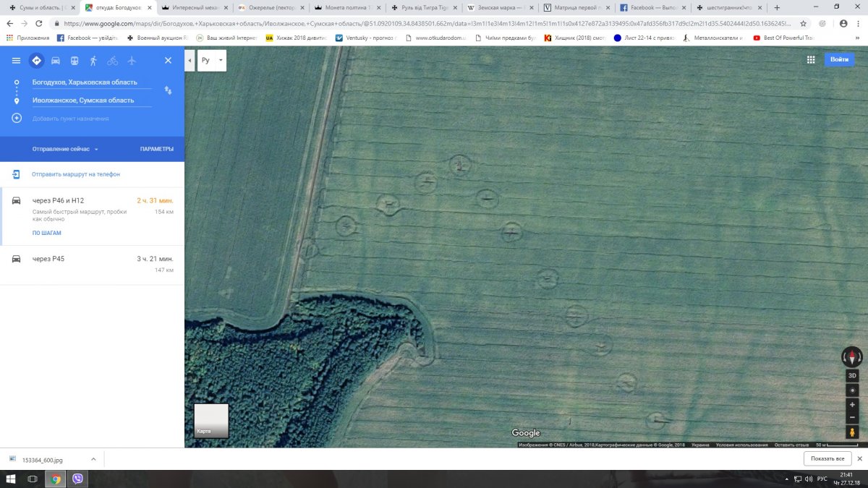Switch to Карта map layer thumbnail
868x488 pixels.
click(x=211, y=421)
